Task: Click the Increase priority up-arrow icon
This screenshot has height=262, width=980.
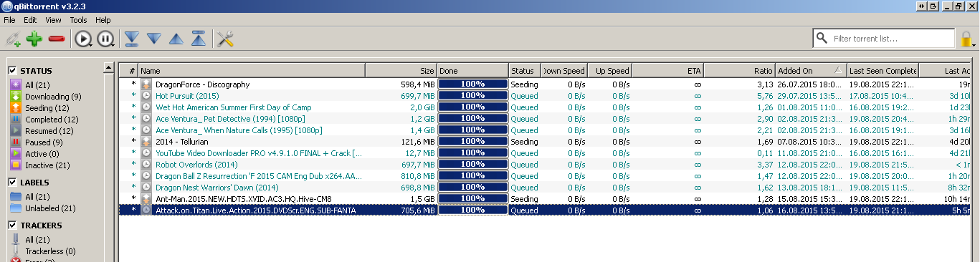Action: 176,39
